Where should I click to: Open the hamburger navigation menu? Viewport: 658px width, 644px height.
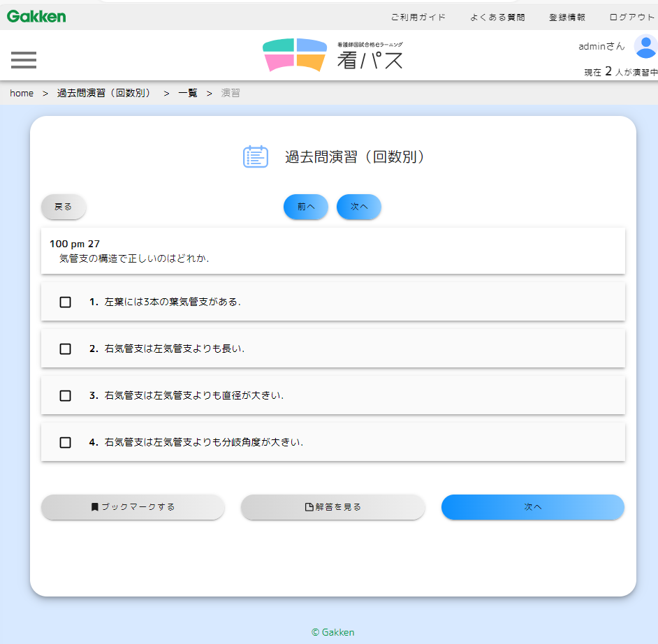click(x=23, y=60)
